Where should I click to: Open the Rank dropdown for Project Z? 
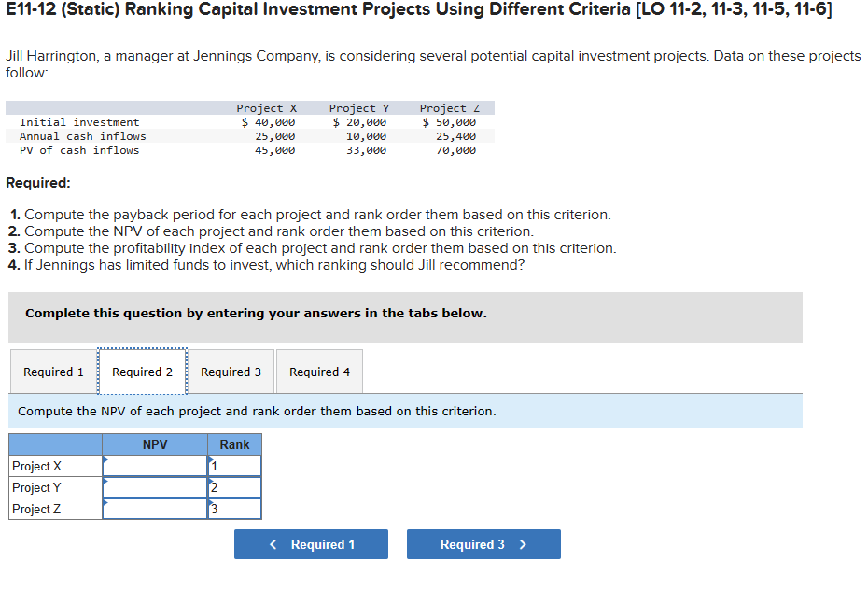click(x=233, y=509)
